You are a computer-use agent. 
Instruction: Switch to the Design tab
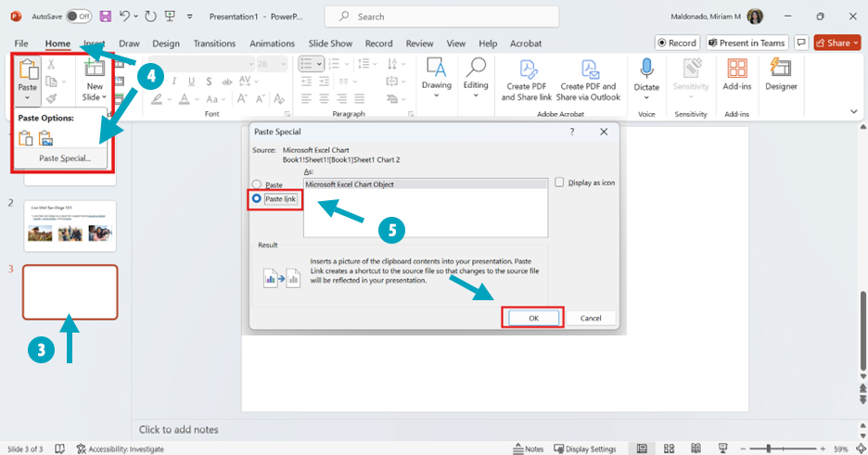coord(165,44)
